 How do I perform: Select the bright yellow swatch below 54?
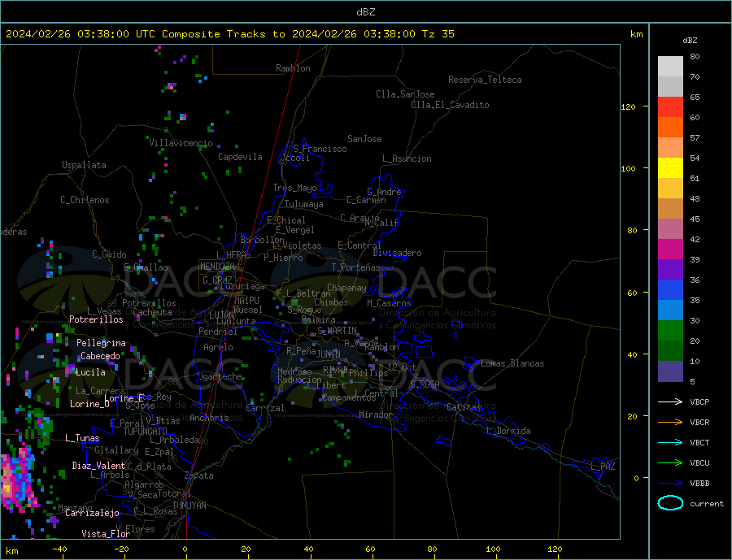coord(670,168)
